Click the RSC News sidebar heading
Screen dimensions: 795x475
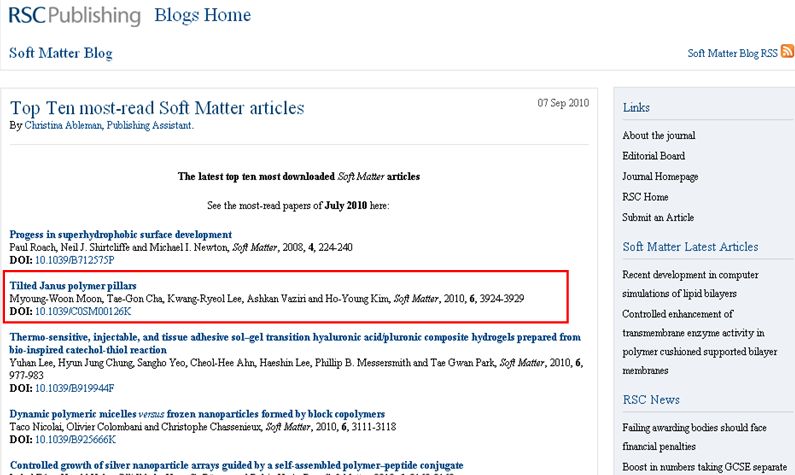click(x=651, y=399)
